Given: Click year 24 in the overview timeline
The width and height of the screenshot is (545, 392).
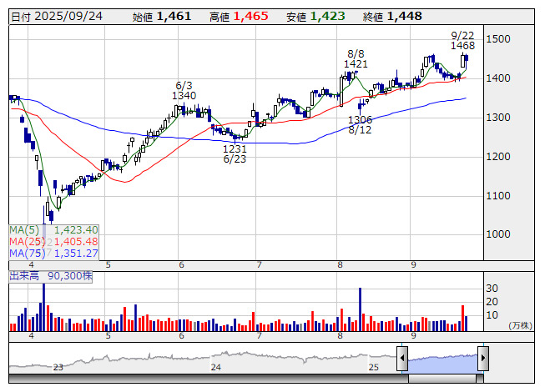Looking at the screenshot, I should [215, 367].
